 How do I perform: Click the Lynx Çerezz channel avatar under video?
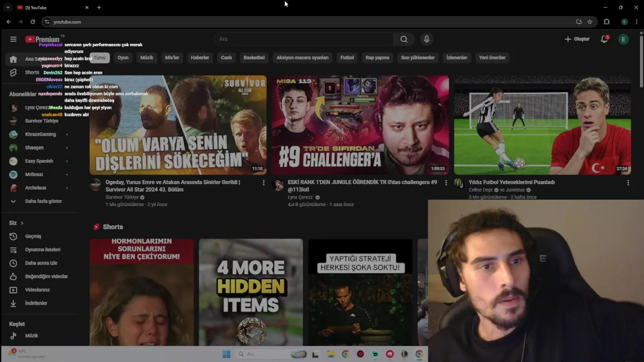point(278,185)
